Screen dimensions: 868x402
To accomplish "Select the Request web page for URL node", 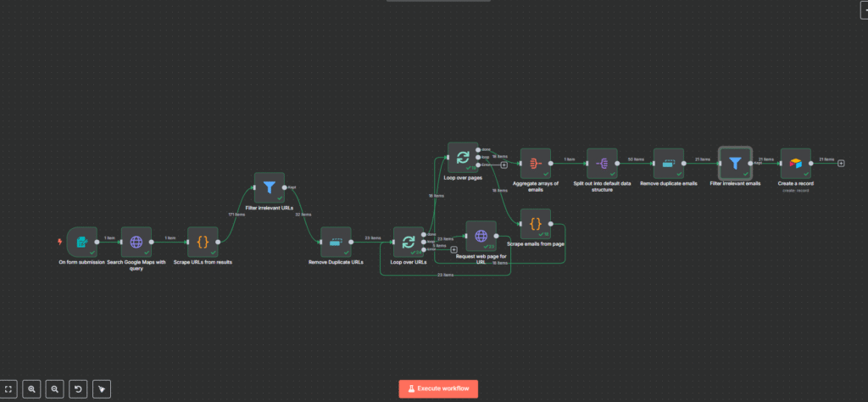I will coord(481,235).
